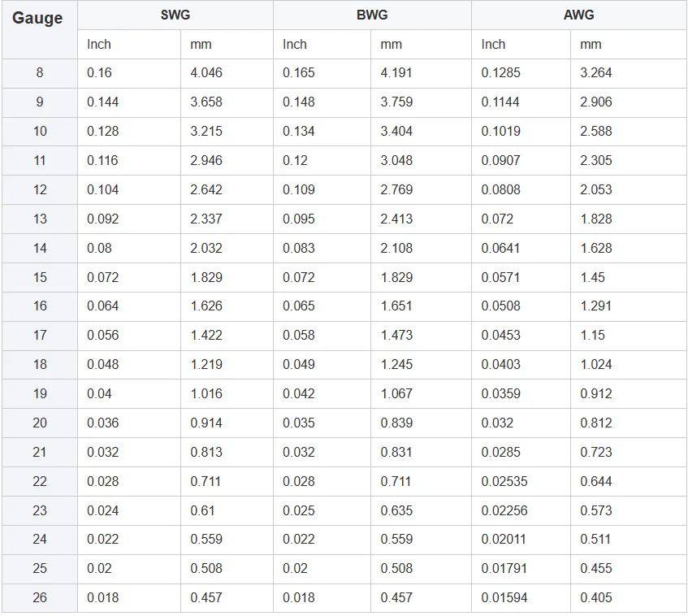Screen dimensions: 688x616
Task: Click the Inch subheader under SWG
Action: [99, 45]
